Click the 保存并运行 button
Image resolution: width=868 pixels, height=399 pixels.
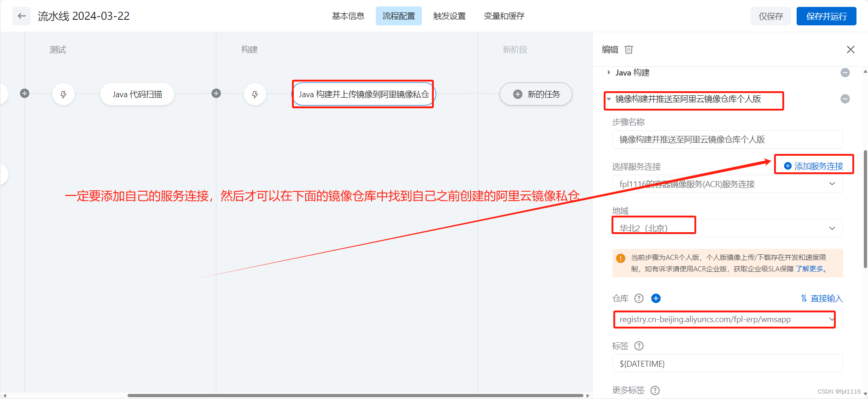pos(827,16)
